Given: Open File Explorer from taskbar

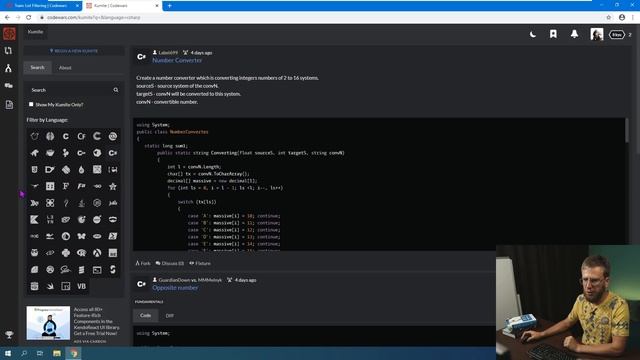Looking at the screenshot, I should [57, 353].
